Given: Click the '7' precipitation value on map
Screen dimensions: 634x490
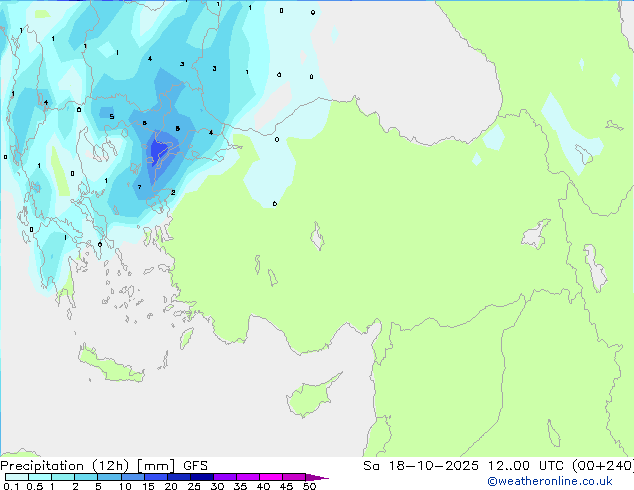Looking at the screenshot, I should click(x=139, y=187).
